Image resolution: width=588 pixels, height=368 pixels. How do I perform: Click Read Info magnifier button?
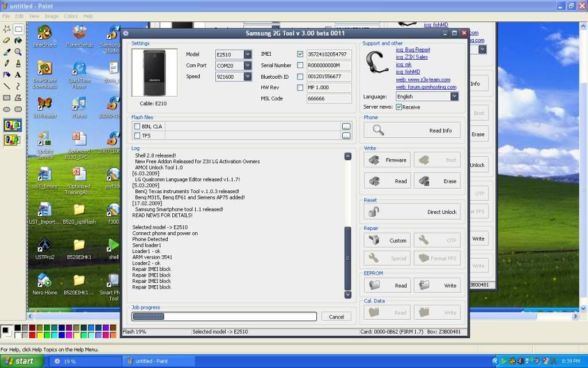(412, 131)
